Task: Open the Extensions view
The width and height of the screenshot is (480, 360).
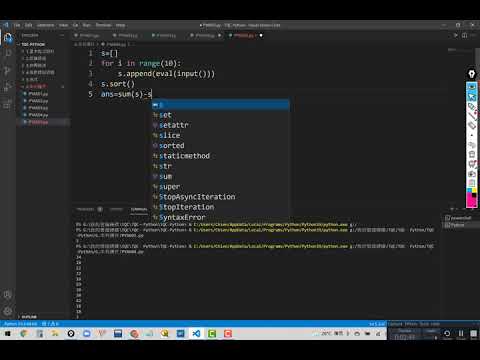Action: pyautogui.click(x=7, y=105)
